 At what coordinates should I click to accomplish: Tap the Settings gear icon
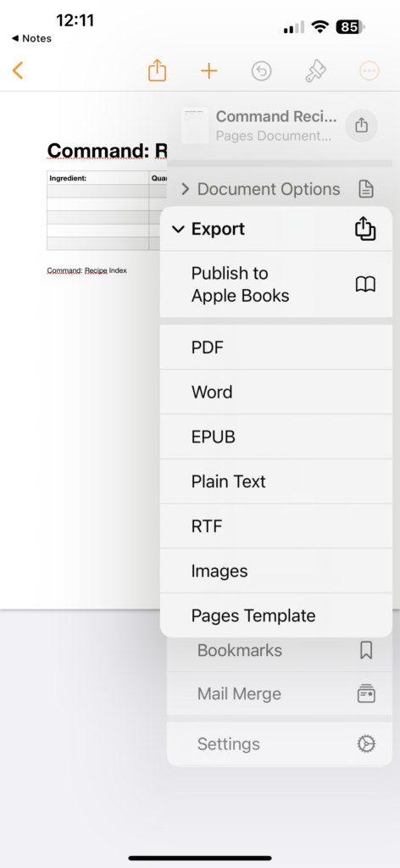pos(366,744)
